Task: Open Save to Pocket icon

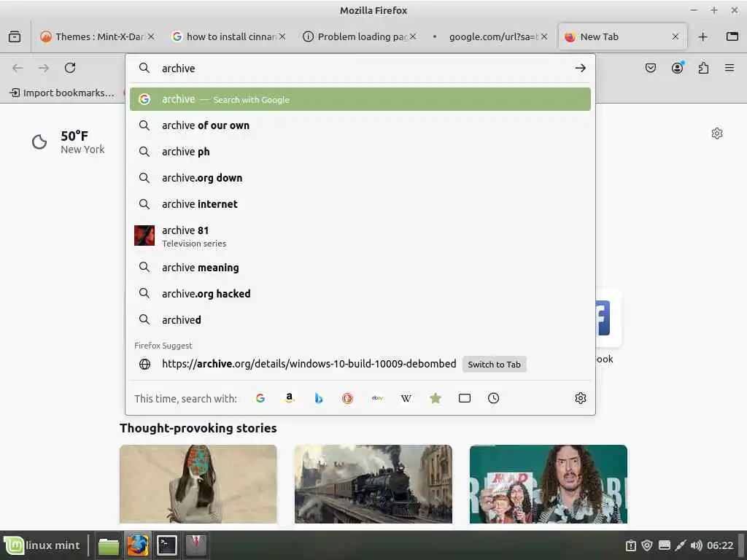Action: point(650,68)
